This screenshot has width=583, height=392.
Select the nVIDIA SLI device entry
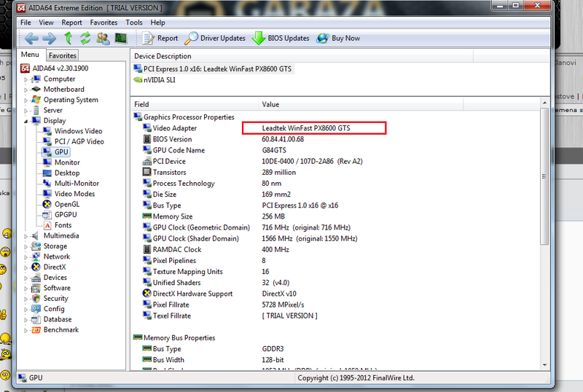coord(159,80)
